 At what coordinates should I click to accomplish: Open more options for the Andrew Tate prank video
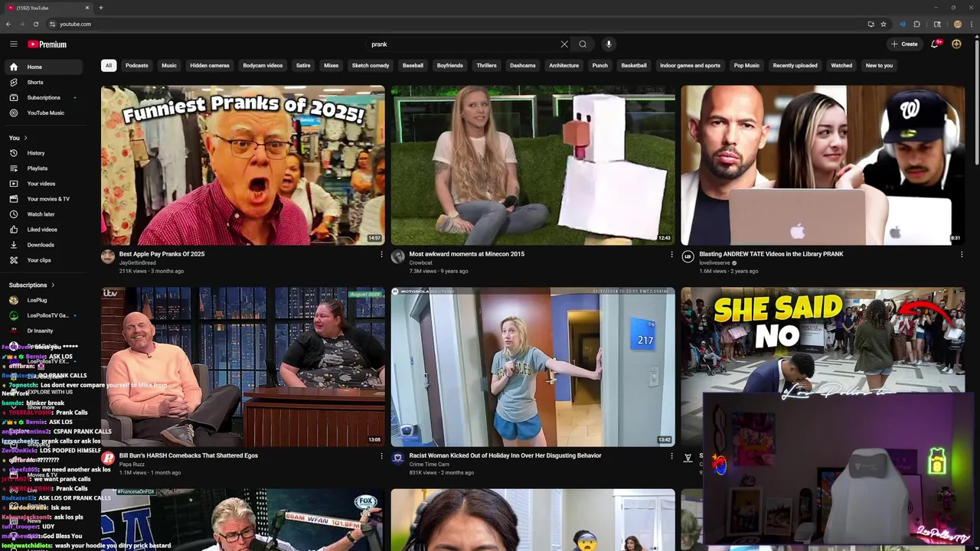pyautogui.click(x=962, y=254)
